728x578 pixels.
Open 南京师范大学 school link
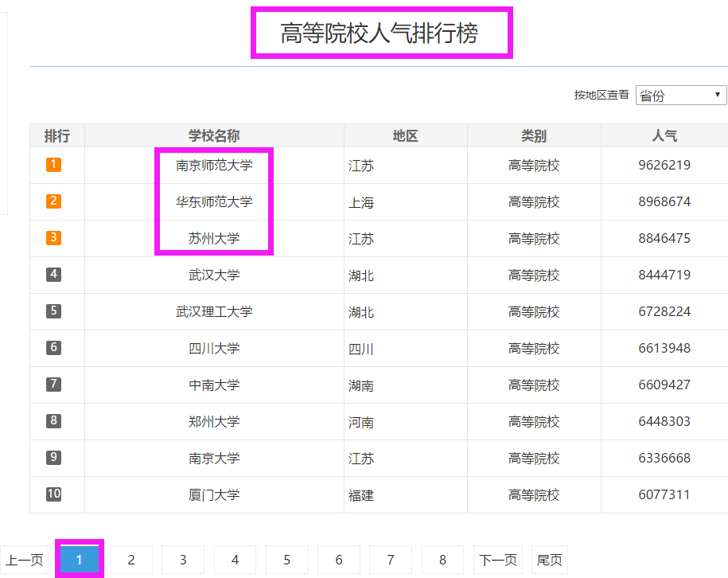(x=214, y=165)
